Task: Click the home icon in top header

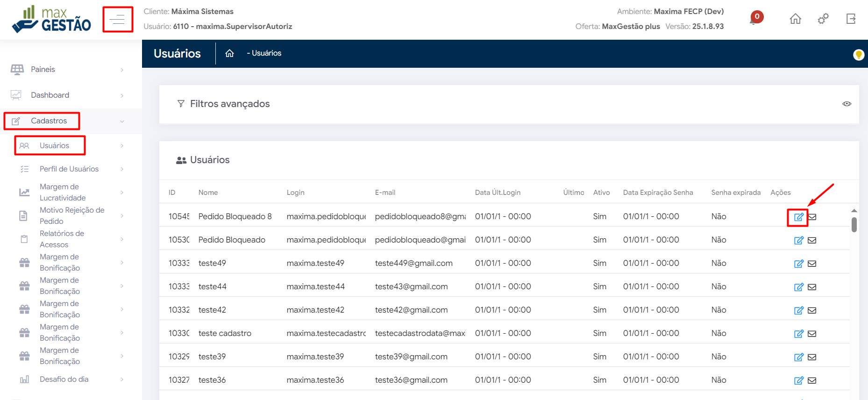Action: [x=795, y=19]
